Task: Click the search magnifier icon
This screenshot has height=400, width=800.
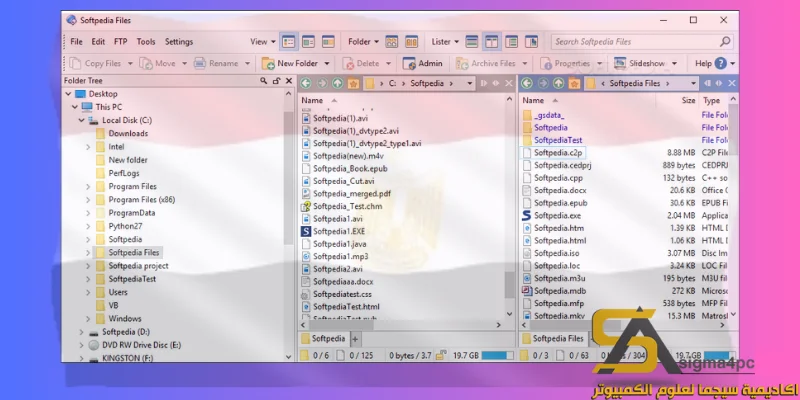Action: [x=724, y=42]
